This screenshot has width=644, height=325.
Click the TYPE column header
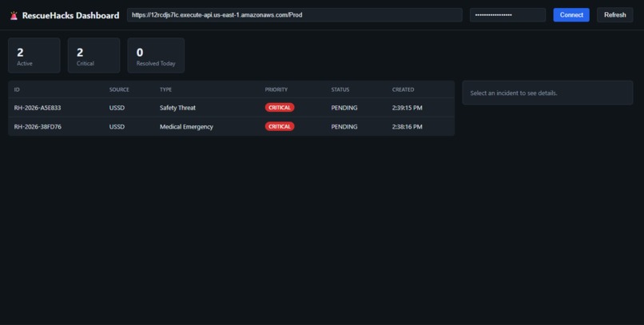165,89
